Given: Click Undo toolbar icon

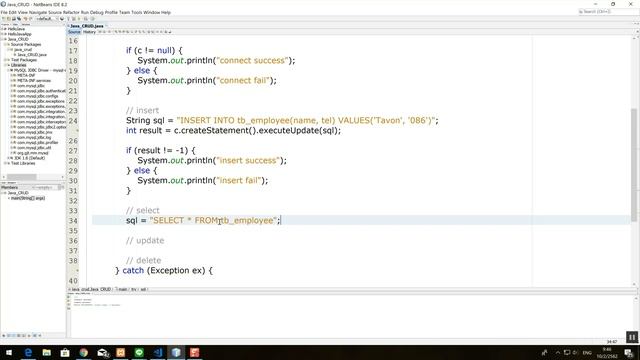Looking at the screenshot, I should pyautogui.click(x=25, y=19).
